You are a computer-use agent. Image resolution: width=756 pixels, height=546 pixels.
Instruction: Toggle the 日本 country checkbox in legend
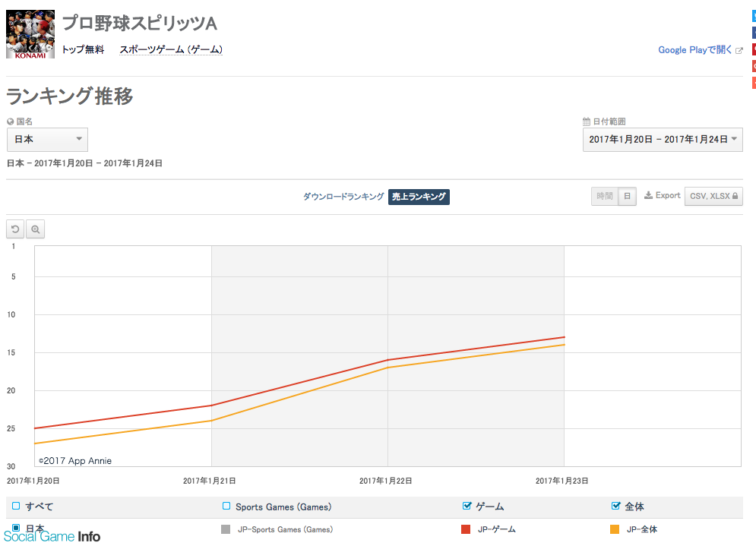tap(16, 528)
